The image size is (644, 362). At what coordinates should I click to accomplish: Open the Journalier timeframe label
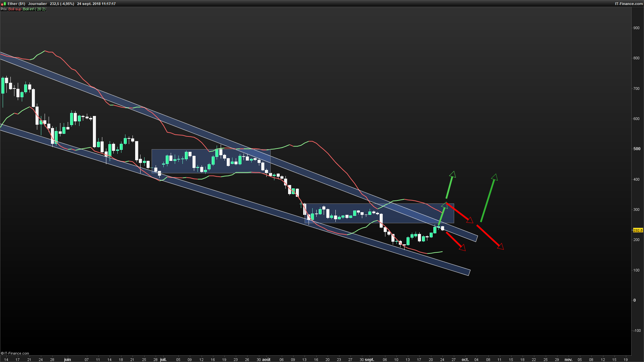[37, 4]
